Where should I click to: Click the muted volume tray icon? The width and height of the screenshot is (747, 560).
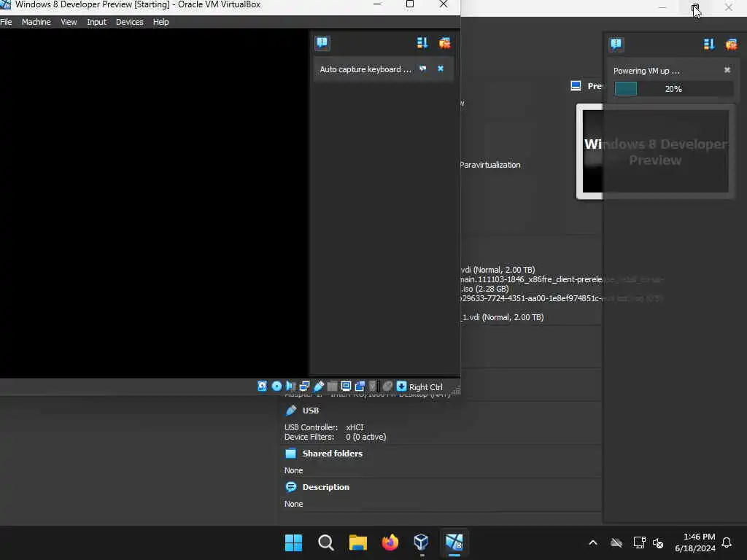(x=659, y=542)
